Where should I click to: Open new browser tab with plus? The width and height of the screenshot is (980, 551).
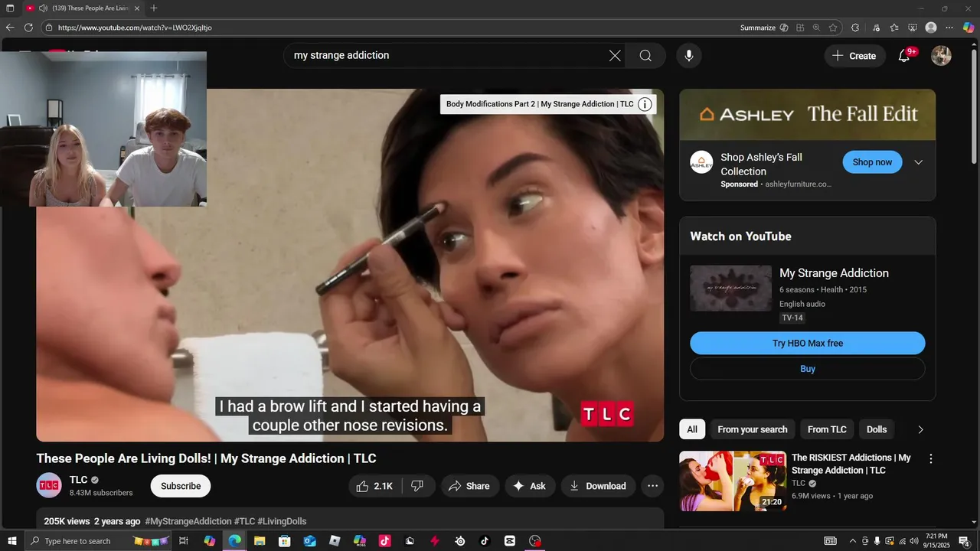pos(154,8)
